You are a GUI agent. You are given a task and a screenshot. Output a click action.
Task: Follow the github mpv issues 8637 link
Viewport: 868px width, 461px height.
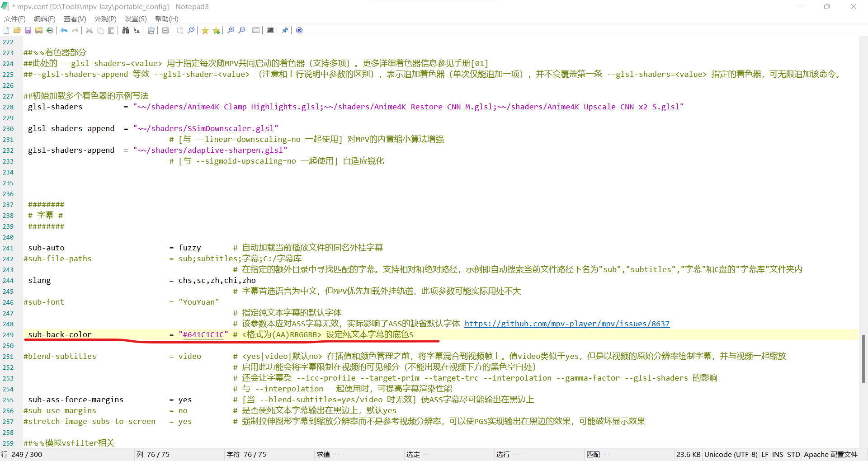pyautogui.click(x=567, y=324)
